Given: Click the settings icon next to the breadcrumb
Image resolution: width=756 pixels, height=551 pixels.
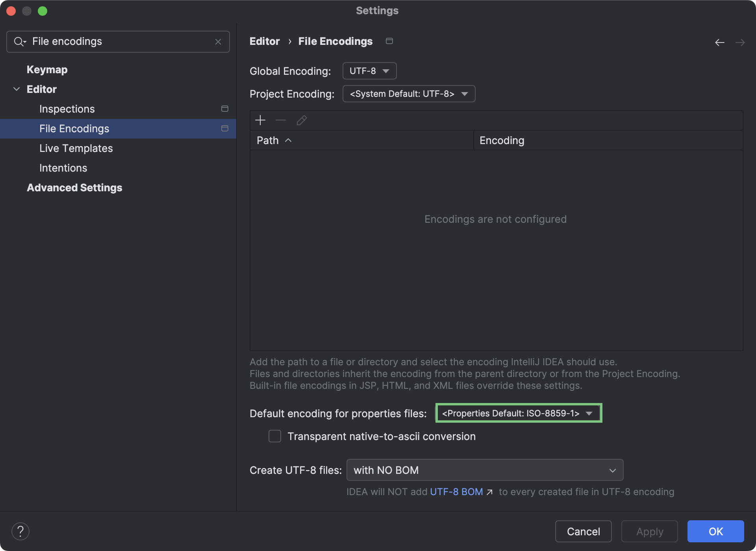Looking at the screenshot, I should click(389, 41).
